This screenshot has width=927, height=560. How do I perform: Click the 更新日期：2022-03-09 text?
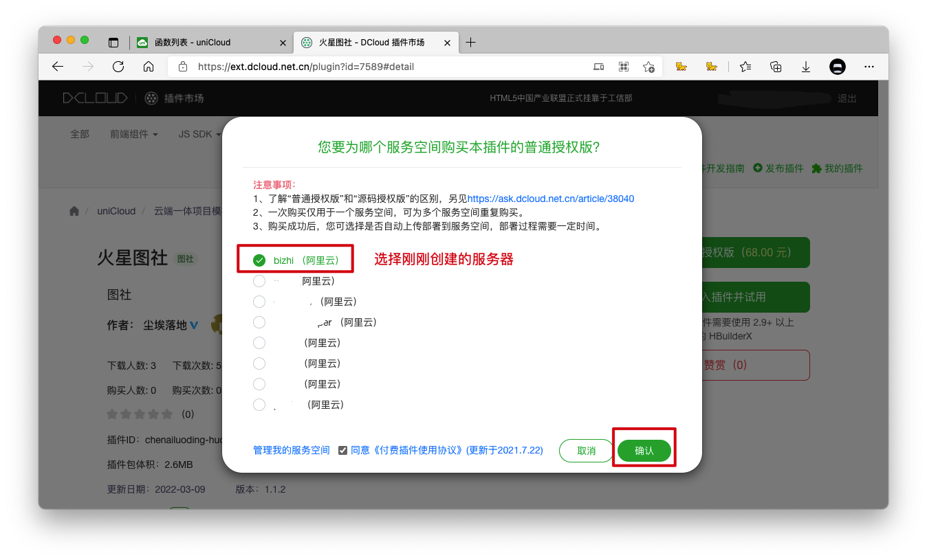click(156, 489)
